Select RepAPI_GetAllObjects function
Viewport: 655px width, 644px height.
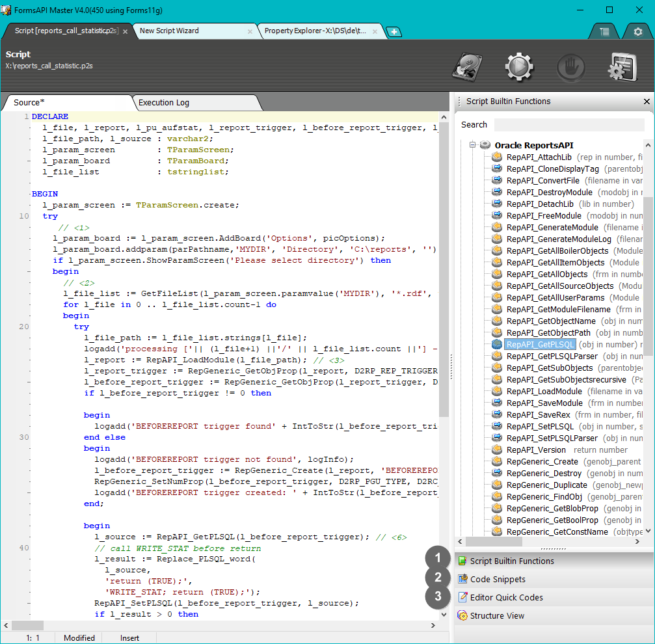tap(547, 275)
